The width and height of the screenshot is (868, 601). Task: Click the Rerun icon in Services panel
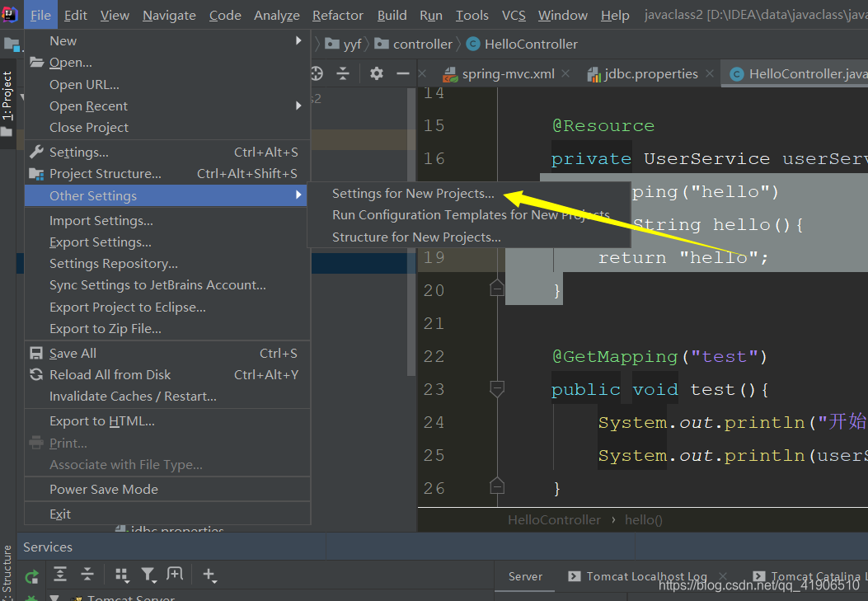[x=32, y=576]
